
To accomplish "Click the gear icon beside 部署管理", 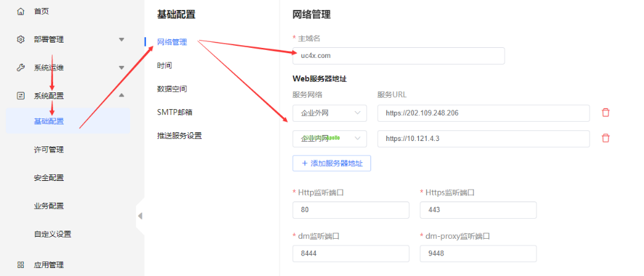I will coord(21,39).
